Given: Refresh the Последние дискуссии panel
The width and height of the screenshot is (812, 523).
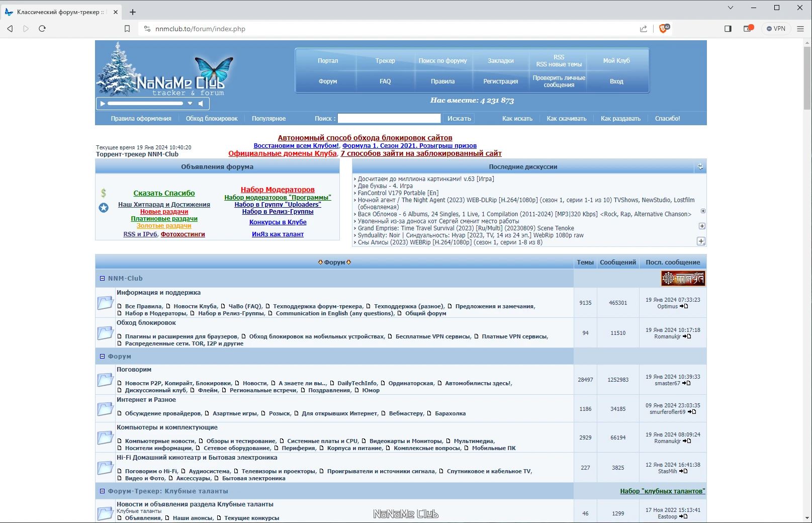Looking at the screenshot, I should [x=700, y=167].
